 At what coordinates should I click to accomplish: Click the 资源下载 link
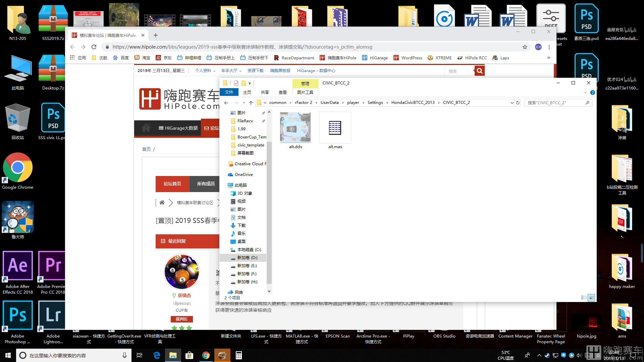(255, 71)
